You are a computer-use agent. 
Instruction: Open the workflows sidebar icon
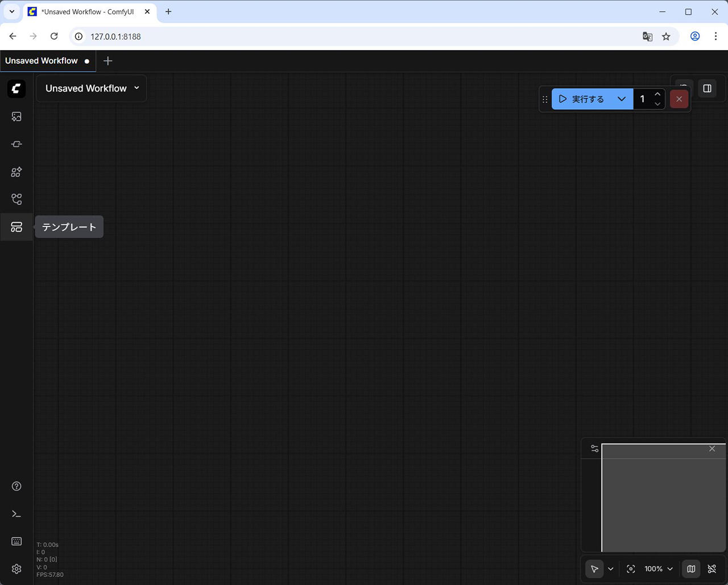pos(16,199)
